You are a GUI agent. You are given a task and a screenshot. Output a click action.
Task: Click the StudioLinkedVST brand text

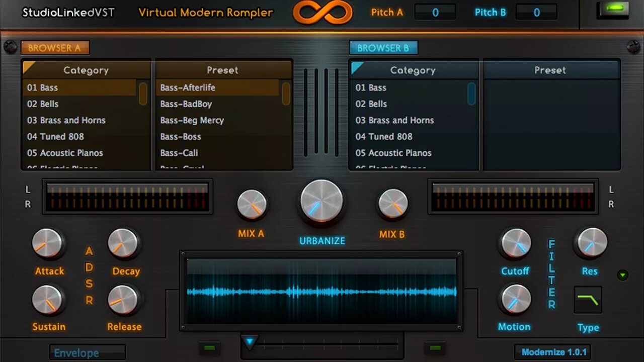click(x=68, y=12)
